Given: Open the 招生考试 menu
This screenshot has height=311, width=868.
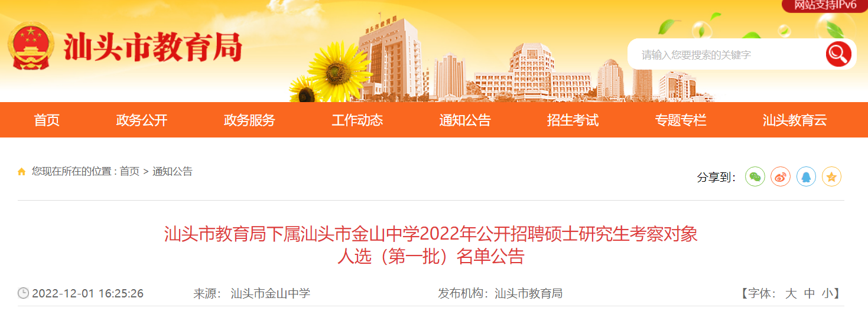Looking at the screenshot, I should 573,120.
